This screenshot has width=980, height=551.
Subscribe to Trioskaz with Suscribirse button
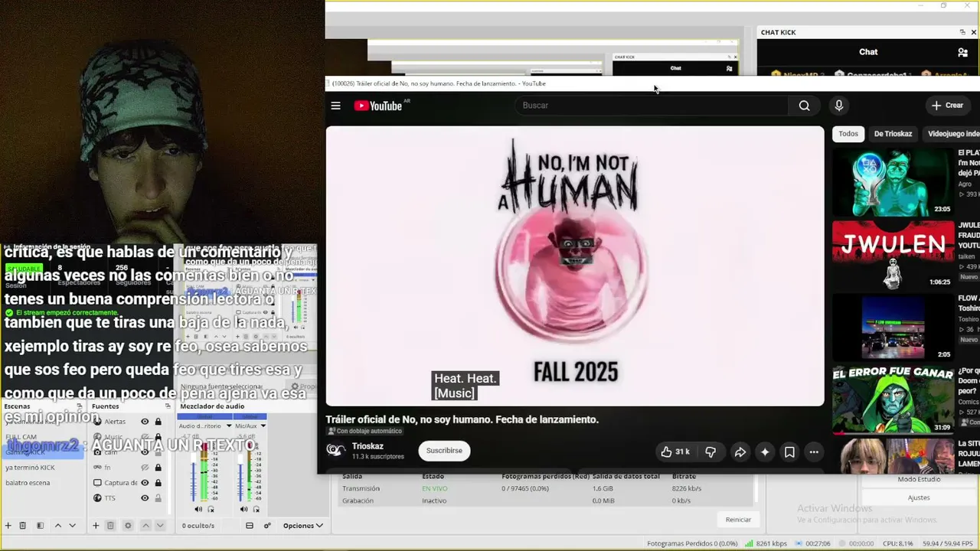click(444, 451)
